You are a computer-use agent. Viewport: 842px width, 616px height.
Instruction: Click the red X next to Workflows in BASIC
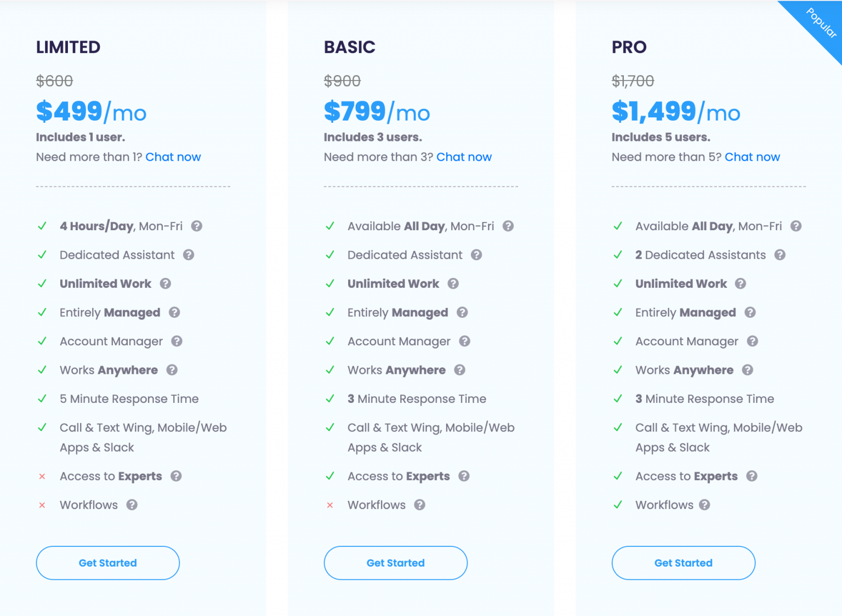330,505
